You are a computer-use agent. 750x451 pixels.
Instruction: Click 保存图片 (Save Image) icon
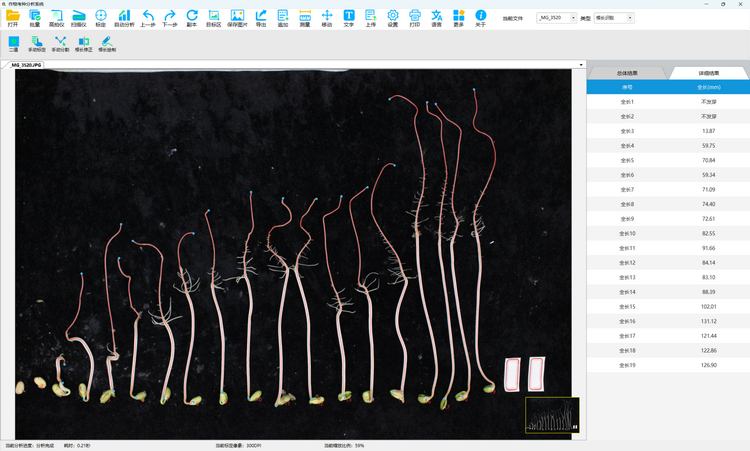[x=237, y=17]
